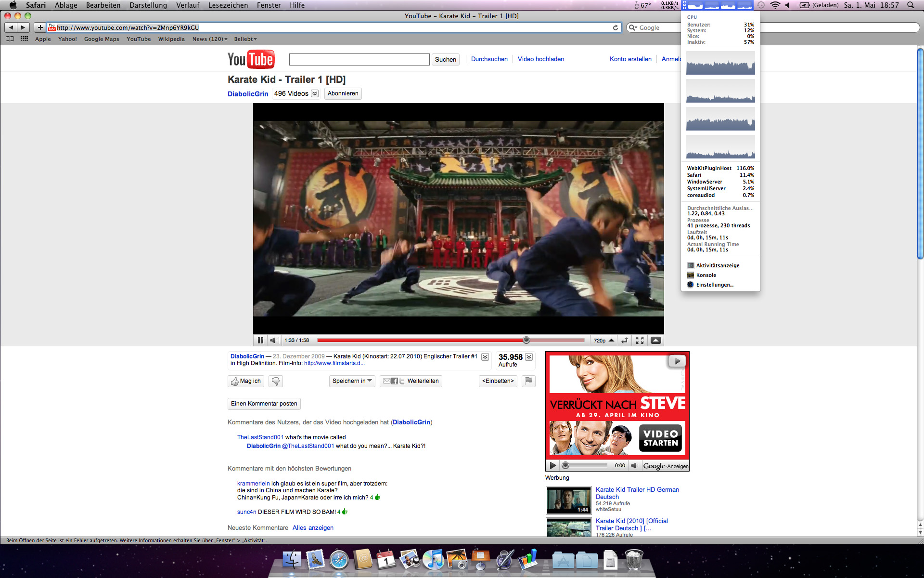Click the ad's volume icon
924x578 pixels.
634,465
